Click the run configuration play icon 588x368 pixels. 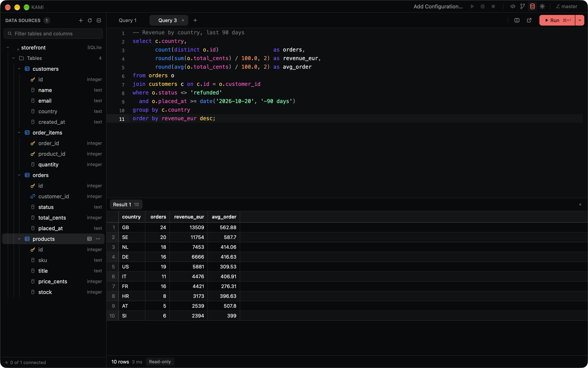(x=472, y=7)
